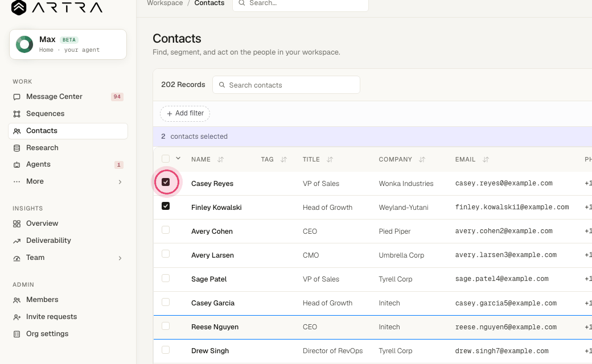Open Max agent home card
The height and width of the screenshot is (364, 592).
(68, 44)
